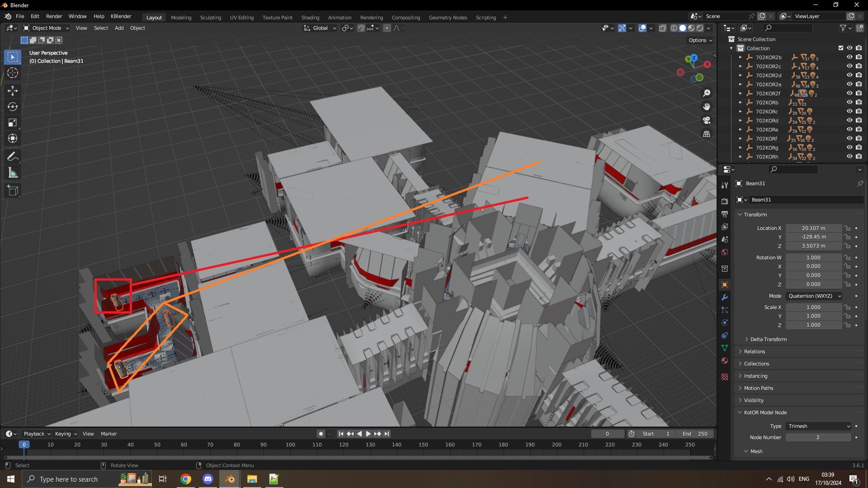The width and height of the screenshot is (868, 488).
Task: Toggle X-Ray display mode
Action: pos(663,28)
